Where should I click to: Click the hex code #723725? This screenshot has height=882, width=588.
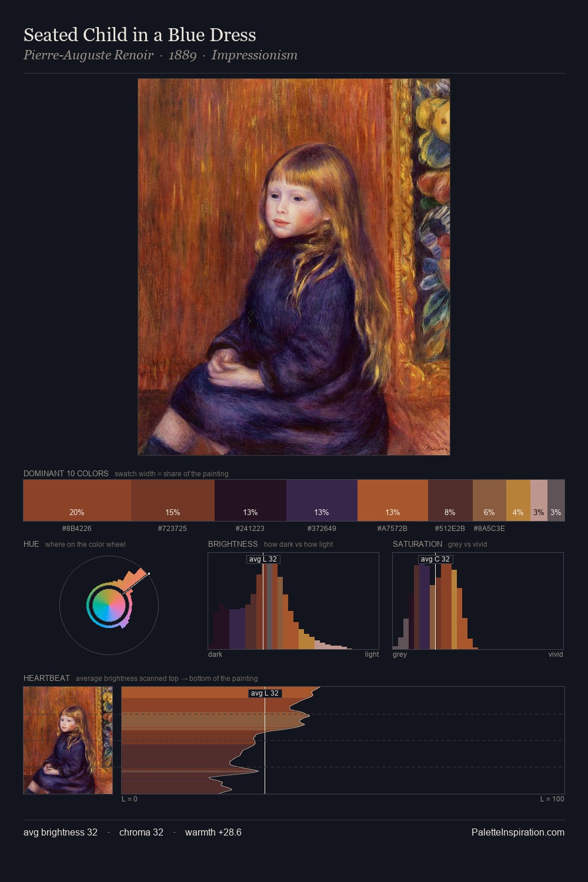click(172, 528)
